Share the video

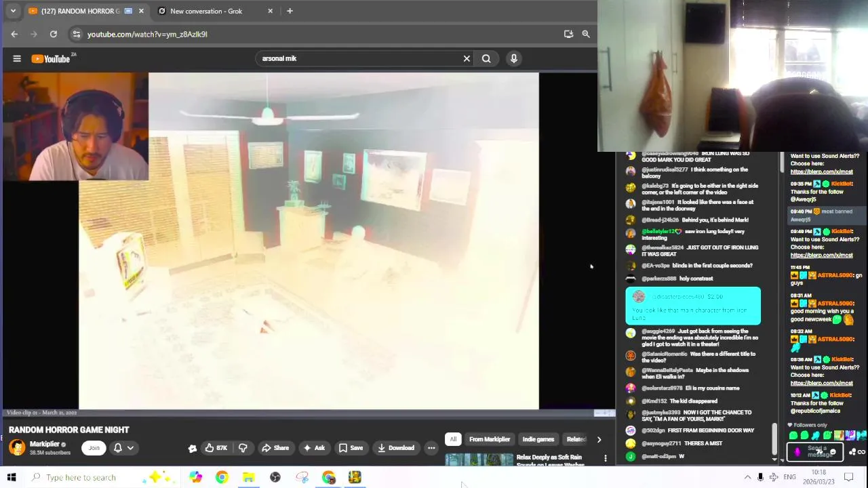(x=275, y=447)
